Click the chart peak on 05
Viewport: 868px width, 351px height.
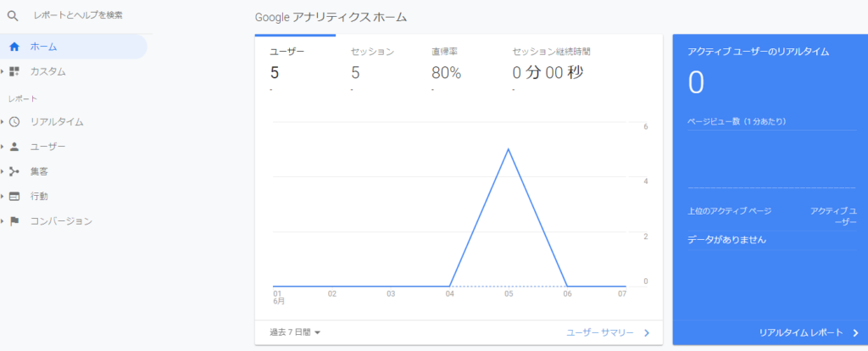coord(508,149)
